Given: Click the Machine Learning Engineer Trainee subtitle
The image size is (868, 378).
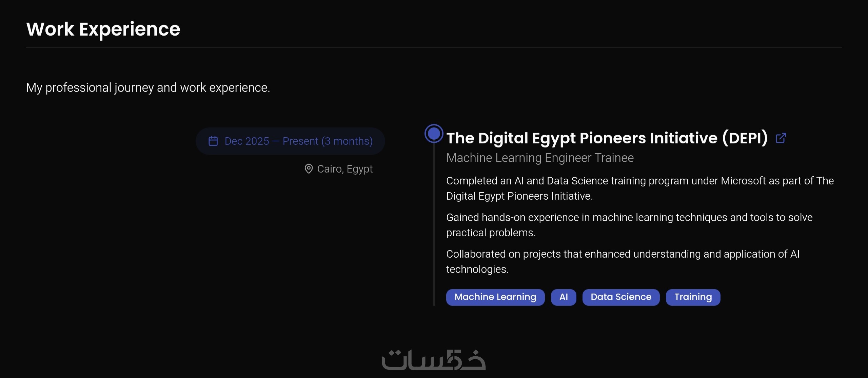Looking at the screenshot, I should [540, 158].
